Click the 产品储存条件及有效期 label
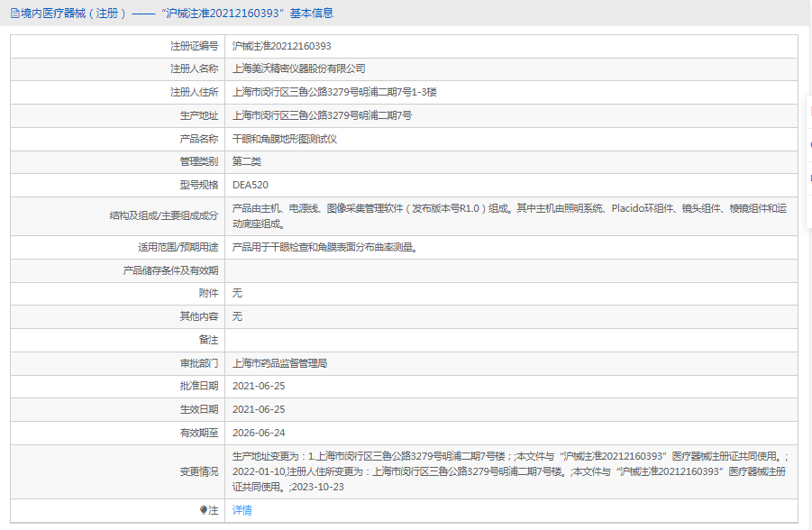The width and height of the screenshot is (812, 530). coord(170,271)
